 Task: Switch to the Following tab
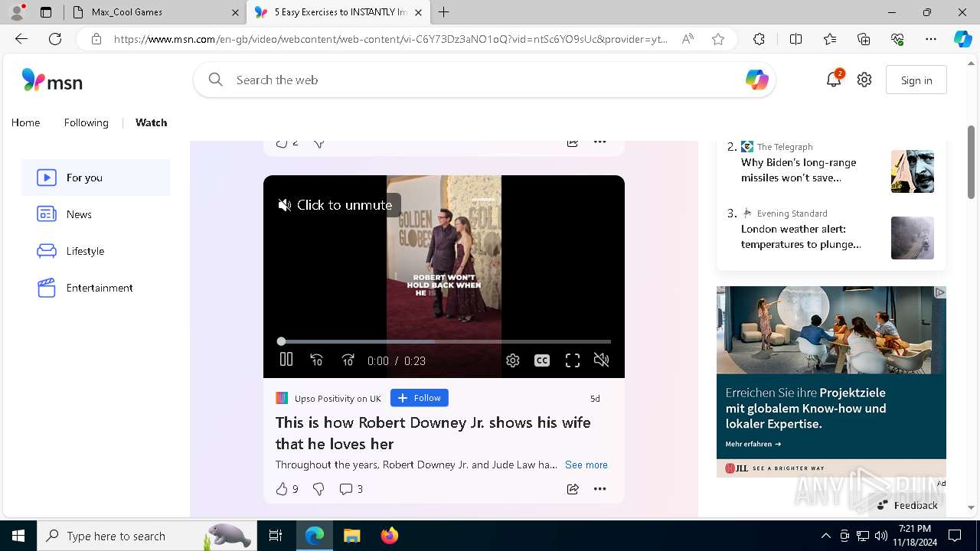86,122
